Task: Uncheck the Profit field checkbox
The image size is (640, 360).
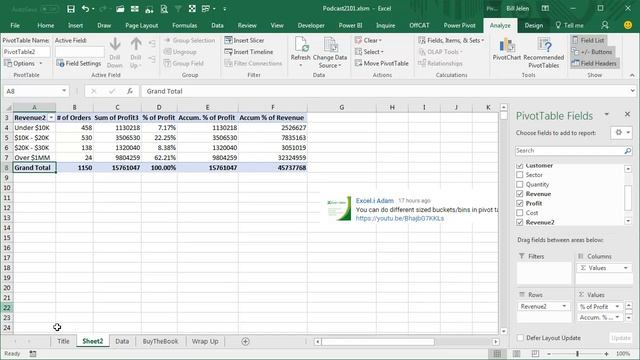Action: (x=520, y=203)
